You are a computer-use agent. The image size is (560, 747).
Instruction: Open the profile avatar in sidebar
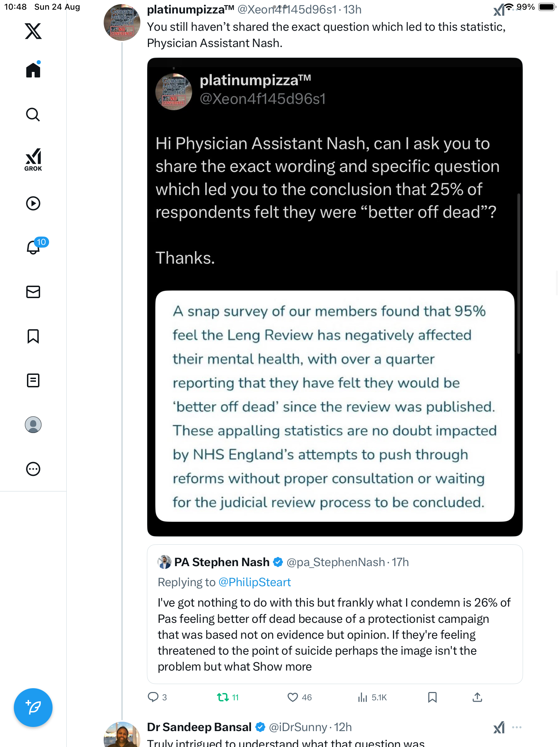pos(33,425)
